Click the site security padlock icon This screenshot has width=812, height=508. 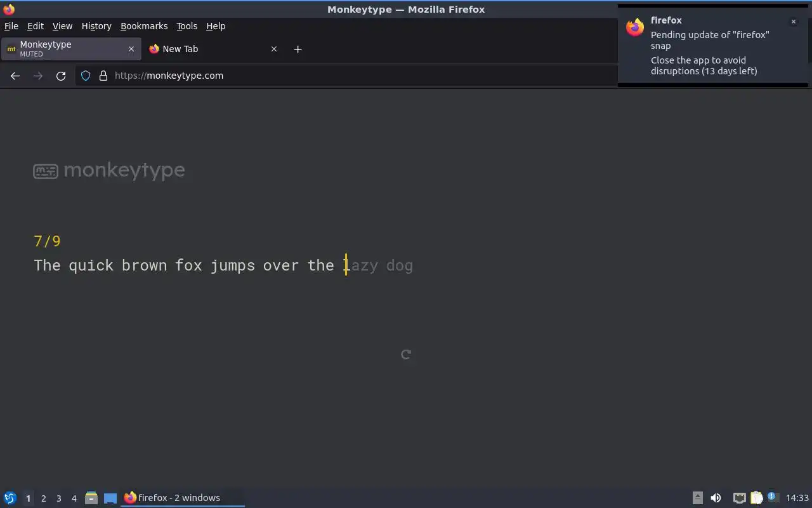(103, 76)
